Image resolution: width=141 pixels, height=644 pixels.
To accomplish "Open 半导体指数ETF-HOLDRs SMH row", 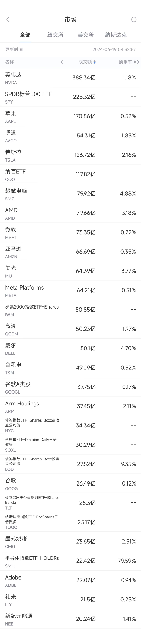I will 70,561.
